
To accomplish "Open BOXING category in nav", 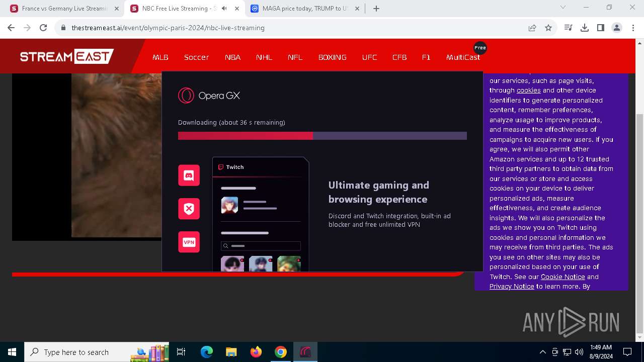I will [x=333, y=57].
